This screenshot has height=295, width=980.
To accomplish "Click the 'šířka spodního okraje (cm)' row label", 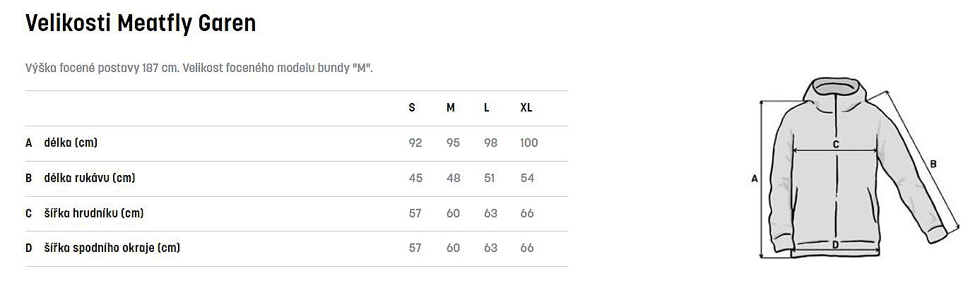I will coord(112,248).
